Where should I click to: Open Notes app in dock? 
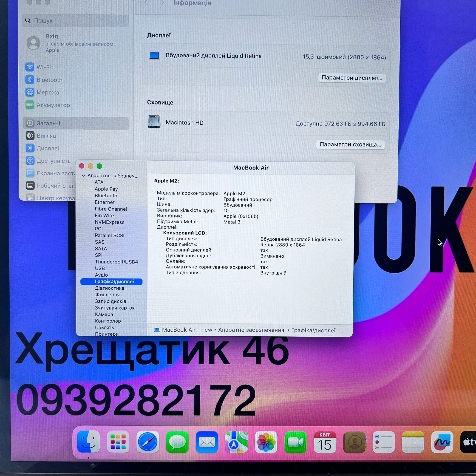point(413,442)
